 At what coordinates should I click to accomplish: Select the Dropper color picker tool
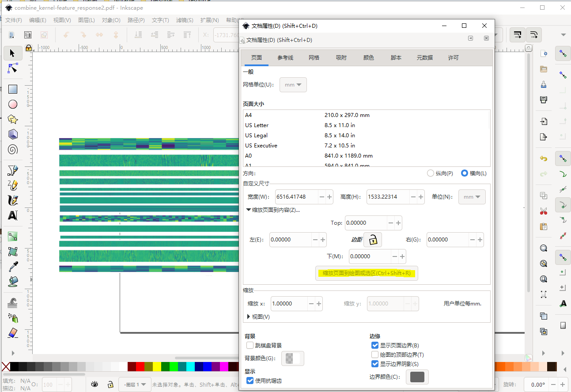13,266
